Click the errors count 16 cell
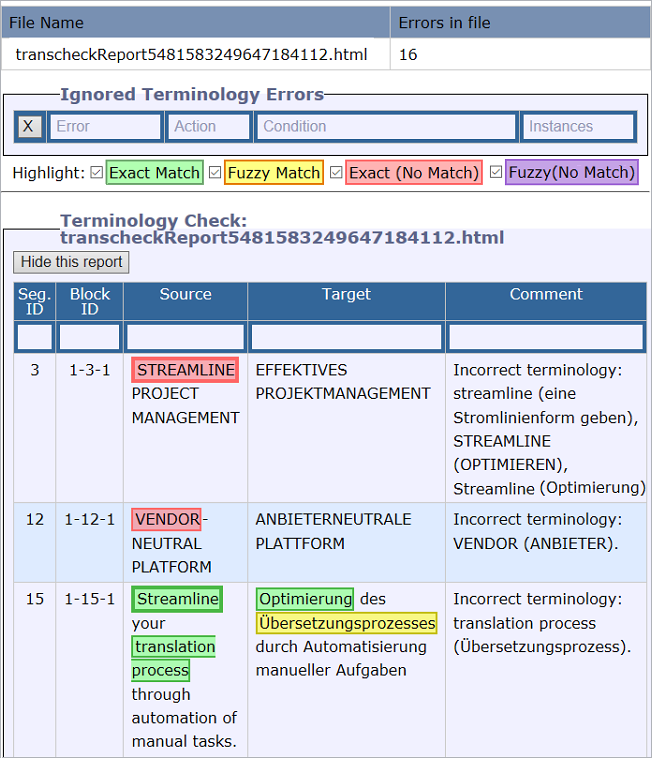Image resolution: width=652 pixels, height=759 pixels. pyautogui.click(x=520, y=55)
